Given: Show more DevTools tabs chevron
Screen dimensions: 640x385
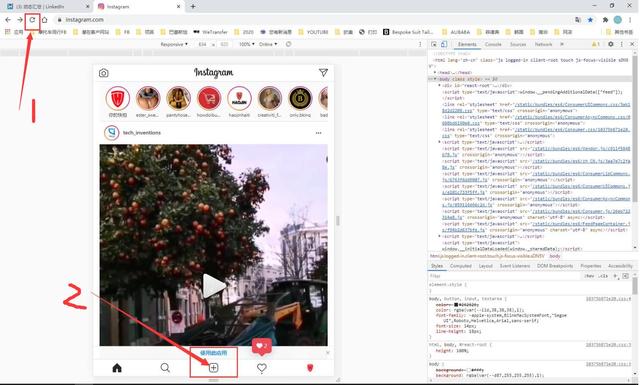Looking at the screenshot, I should click(x=562, y=44).
